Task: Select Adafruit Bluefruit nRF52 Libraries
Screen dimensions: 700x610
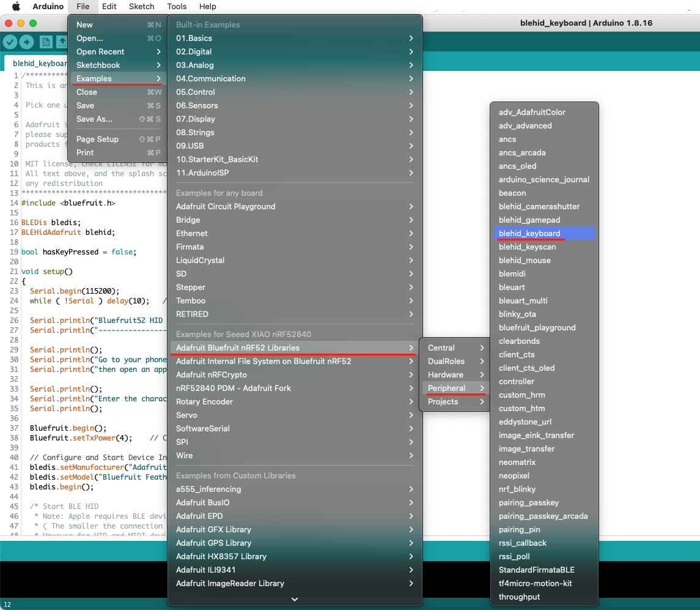Action: pyautogui.click(x=295, y=348)
